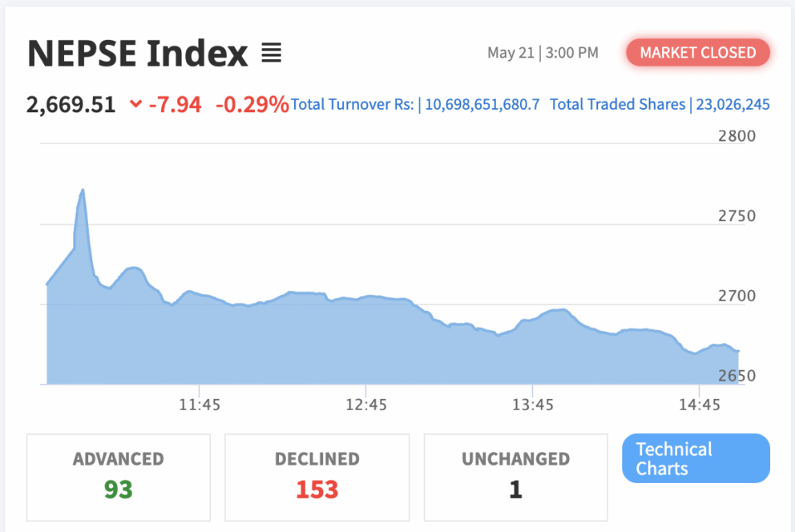Click the -0.29% percentage change
795x532 pixels.
pos(252,105)
